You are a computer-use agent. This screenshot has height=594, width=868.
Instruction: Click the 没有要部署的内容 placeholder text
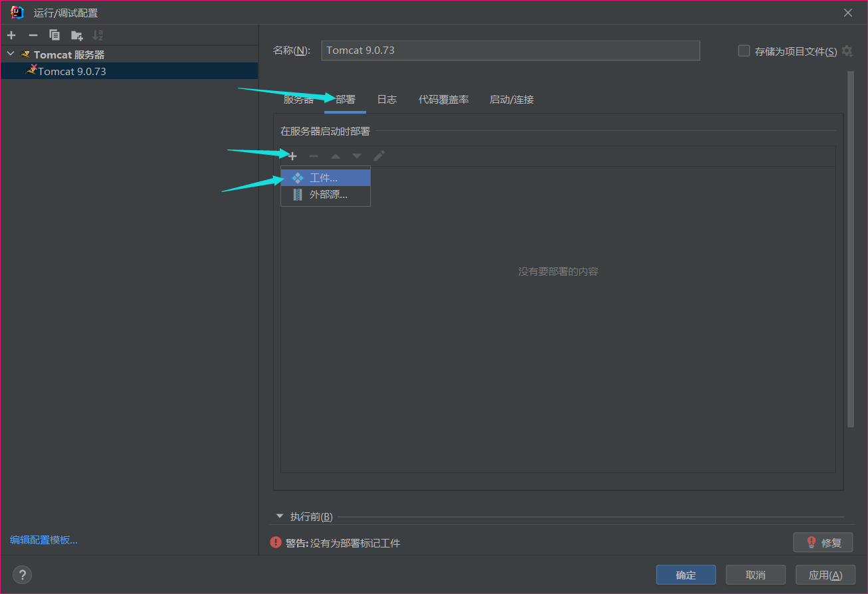click(x=558, y=272)
